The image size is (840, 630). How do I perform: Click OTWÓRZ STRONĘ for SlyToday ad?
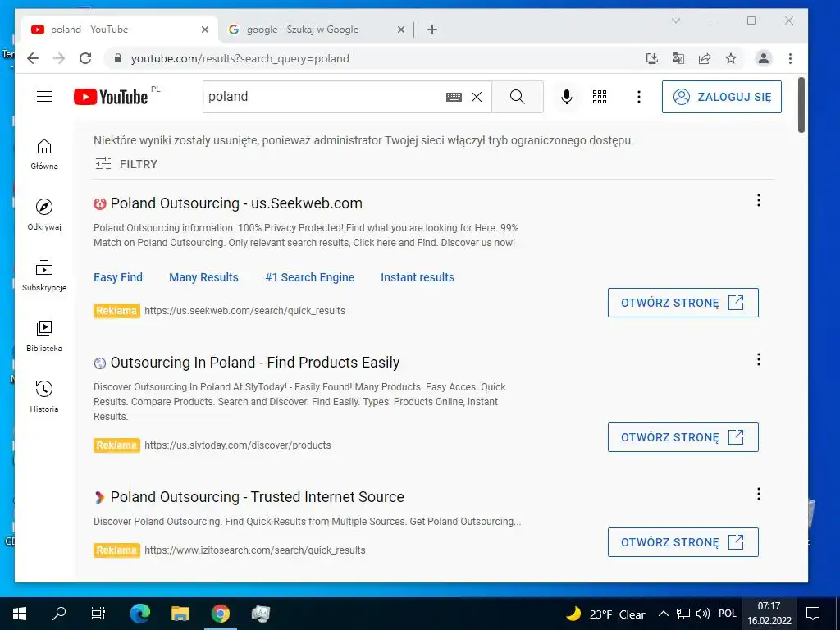pos(683,437)
